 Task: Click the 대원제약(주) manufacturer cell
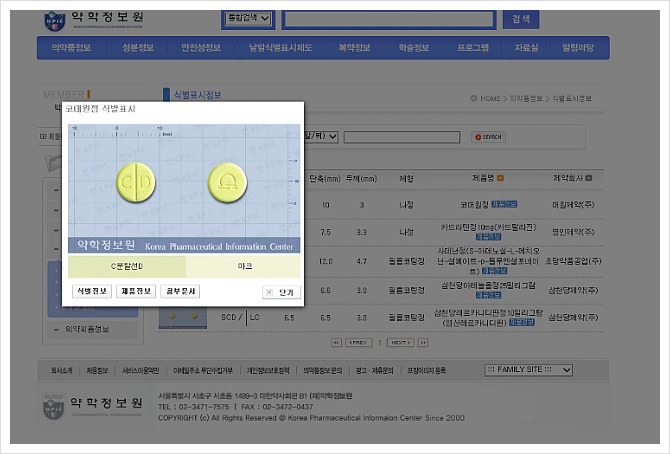coord(573,205)
